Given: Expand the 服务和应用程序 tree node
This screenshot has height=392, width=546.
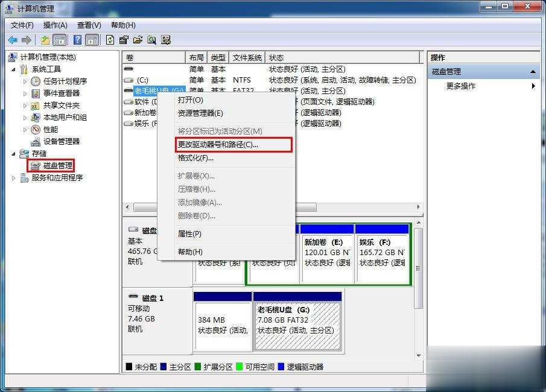Looking at the screenshot, I should [x=14, y=178].
